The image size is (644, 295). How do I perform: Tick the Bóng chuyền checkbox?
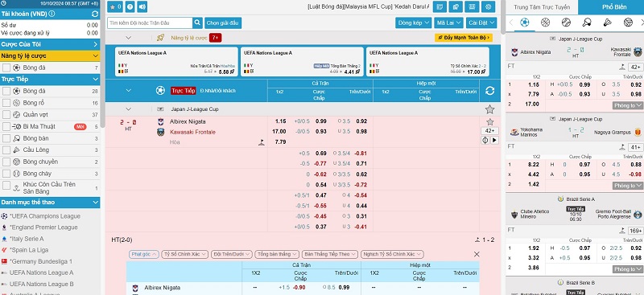click(x=6, y=162)
